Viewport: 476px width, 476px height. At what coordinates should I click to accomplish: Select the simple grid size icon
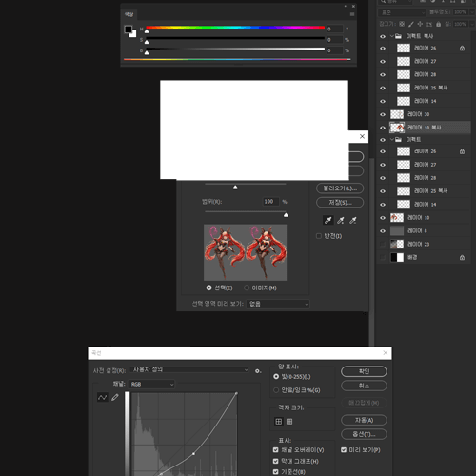coord(278,422)
